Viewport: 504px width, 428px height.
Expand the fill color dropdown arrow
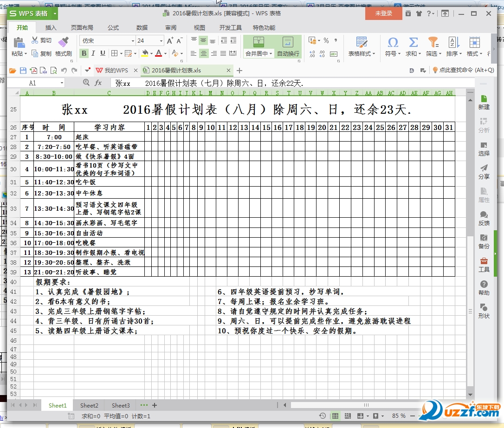[151, 53]
